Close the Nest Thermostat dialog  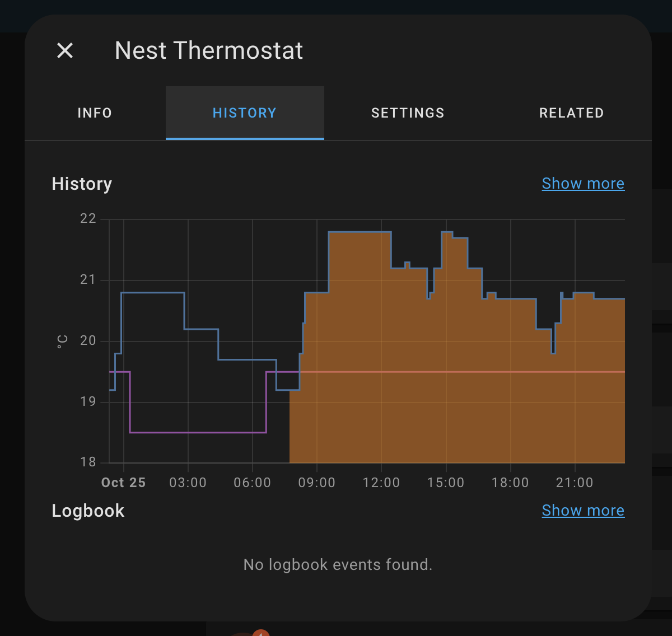[x=64, y=50]
